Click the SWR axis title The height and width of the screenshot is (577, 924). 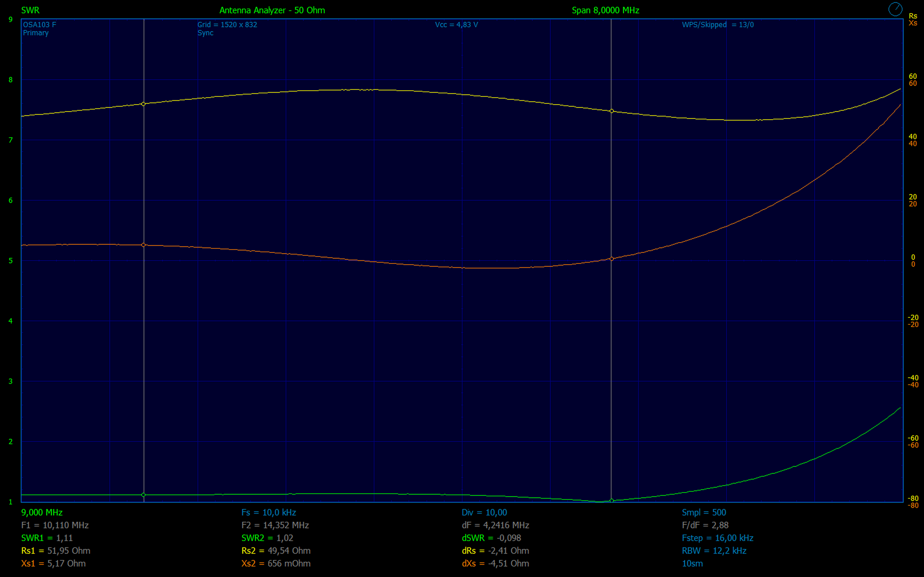[x=30, y=10]
